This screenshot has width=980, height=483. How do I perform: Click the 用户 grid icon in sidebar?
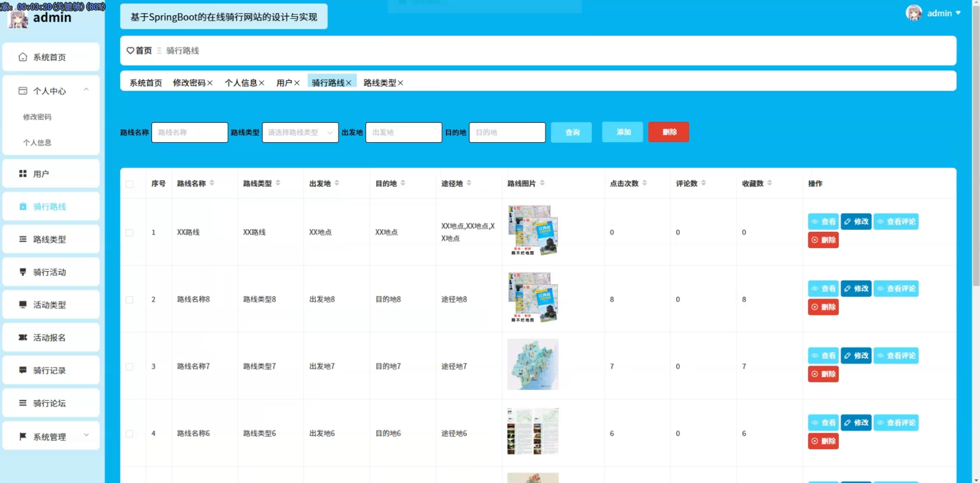point(23,174)
